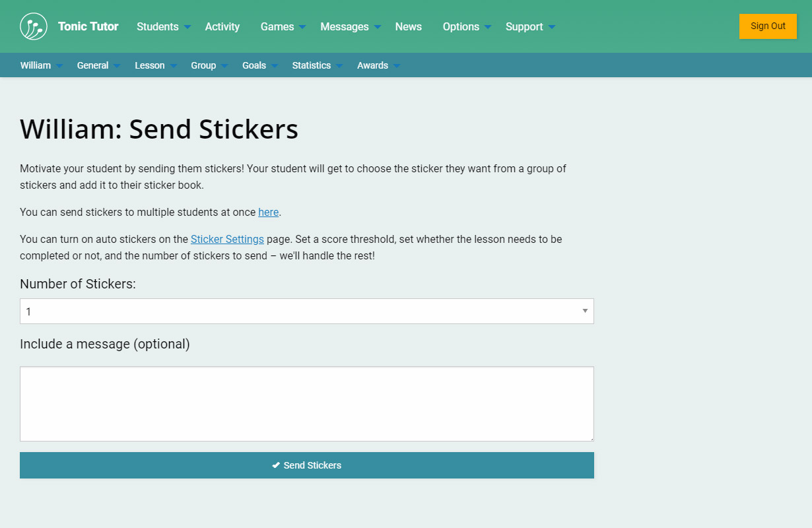Screen dimensions: 812x528
Task: Expand the Goals submenu
Action: tap(259, 65)
